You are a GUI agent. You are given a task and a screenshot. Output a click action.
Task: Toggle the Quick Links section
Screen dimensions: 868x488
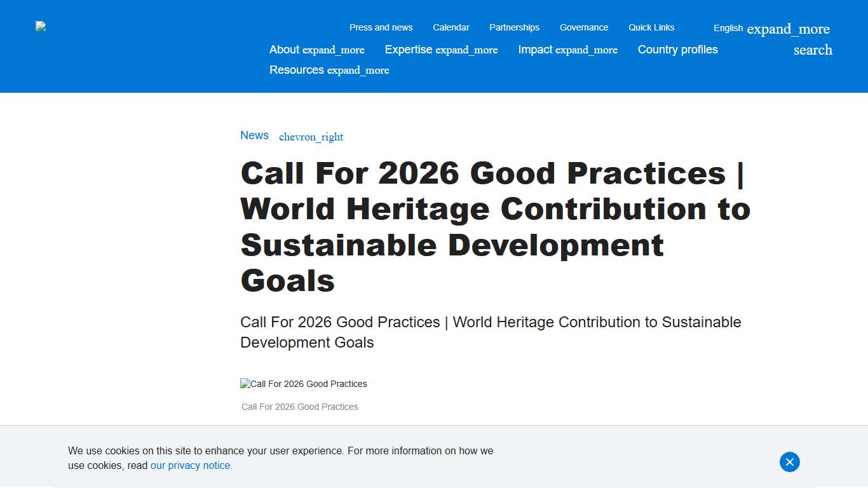tap(651, 27)
